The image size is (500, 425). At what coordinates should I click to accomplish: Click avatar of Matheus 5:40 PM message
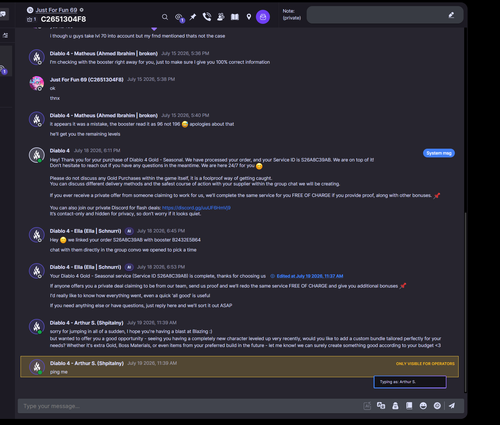[37, 119]
